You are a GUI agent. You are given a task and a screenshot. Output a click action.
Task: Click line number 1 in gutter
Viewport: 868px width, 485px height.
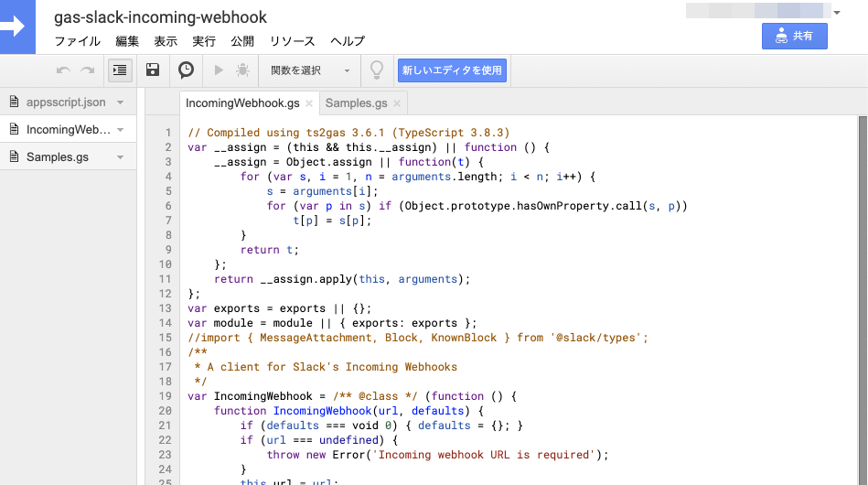pos(168,133)
